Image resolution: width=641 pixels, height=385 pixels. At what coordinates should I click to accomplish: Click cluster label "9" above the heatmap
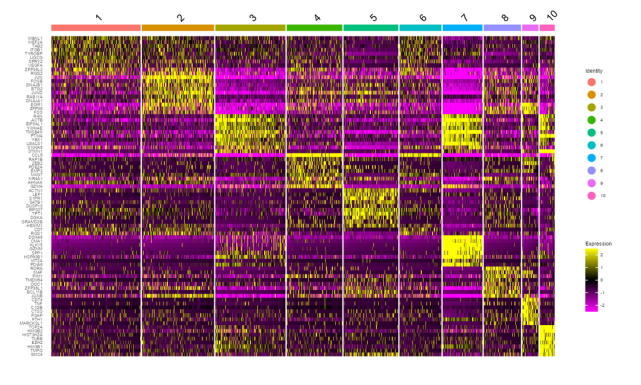533,18
